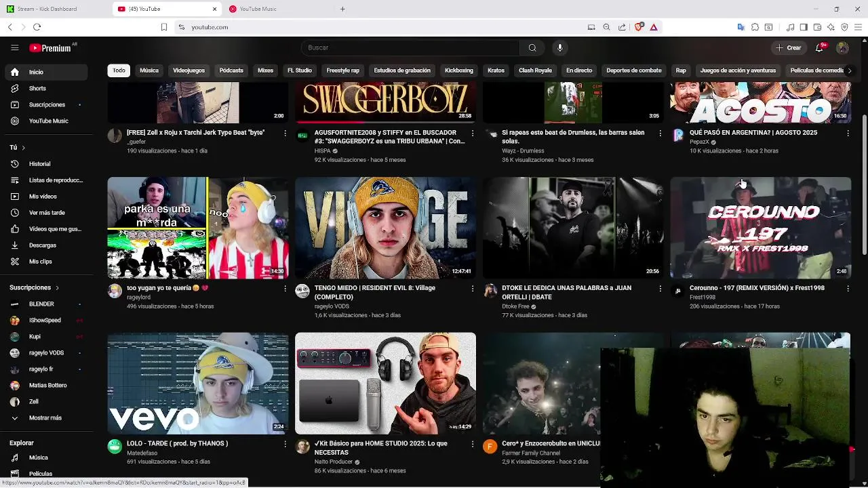
Task: Open Descargas in the sidebar
Action: (x=46, y=245)
